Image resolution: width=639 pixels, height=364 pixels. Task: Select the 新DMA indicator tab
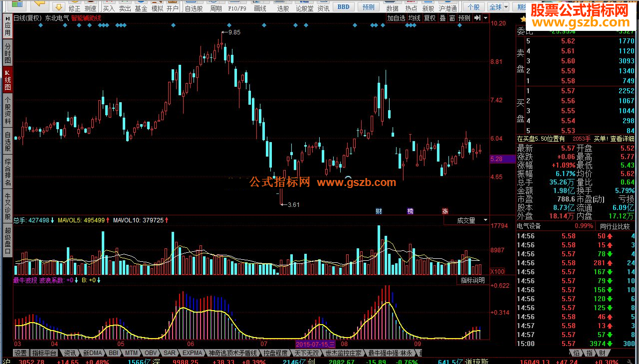(x=92, y=353)
